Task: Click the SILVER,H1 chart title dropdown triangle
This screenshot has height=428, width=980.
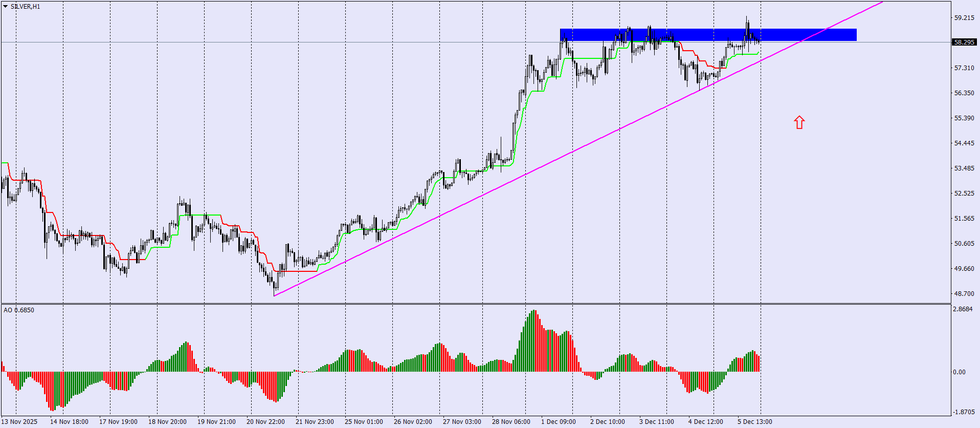Action: coord(5,7)
